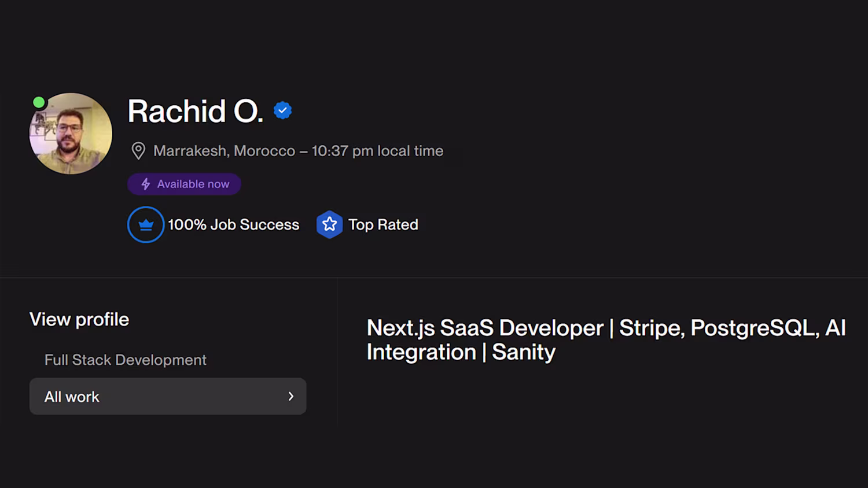The image size is (868, 488).
Task: Click the lightning bolt availability icon
Action: click(146, 184)
